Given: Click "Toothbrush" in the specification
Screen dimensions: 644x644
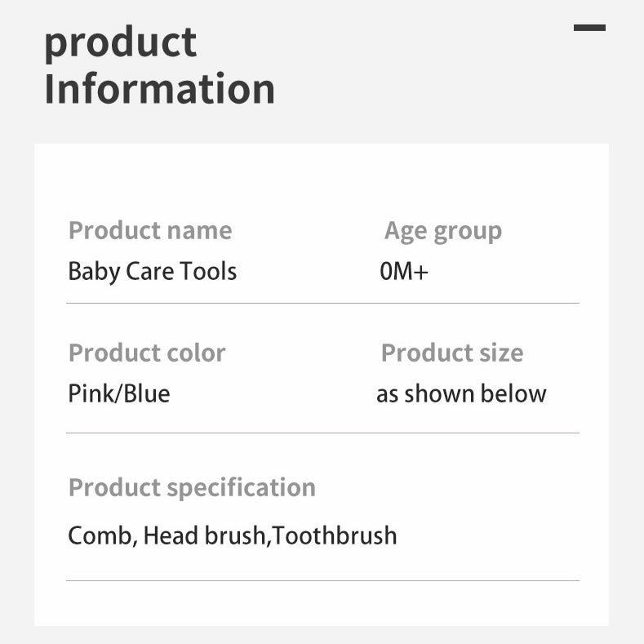Looking at the screenshot, I should (335, 536).
